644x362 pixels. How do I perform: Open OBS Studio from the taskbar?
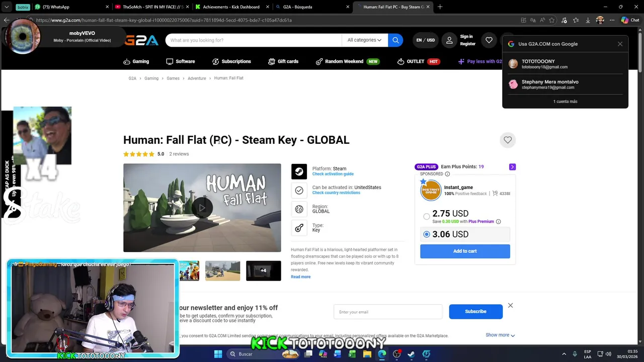[396, 354]
